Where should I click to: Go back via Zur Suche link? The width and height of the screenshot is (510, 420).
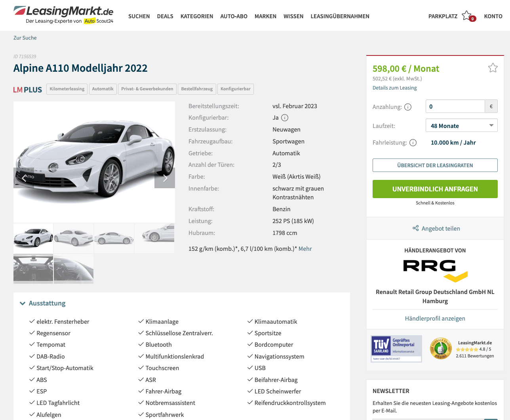click(x=25, y=38)
